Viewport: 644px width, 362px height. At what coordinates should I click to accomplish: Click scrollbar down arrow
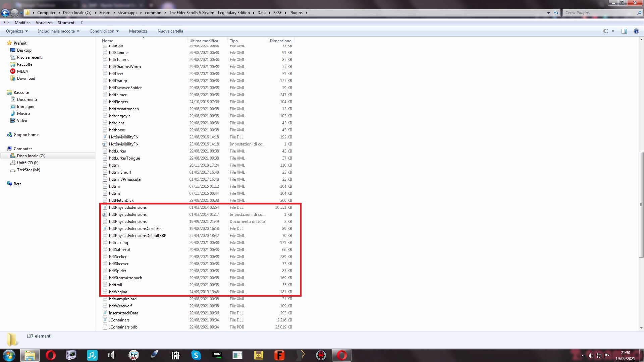(641, 328)
